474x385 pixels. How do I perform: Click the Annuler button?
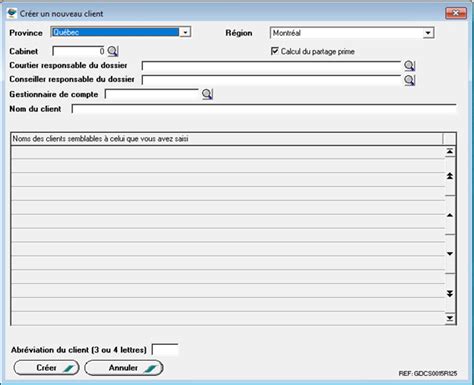pos(124,368)
